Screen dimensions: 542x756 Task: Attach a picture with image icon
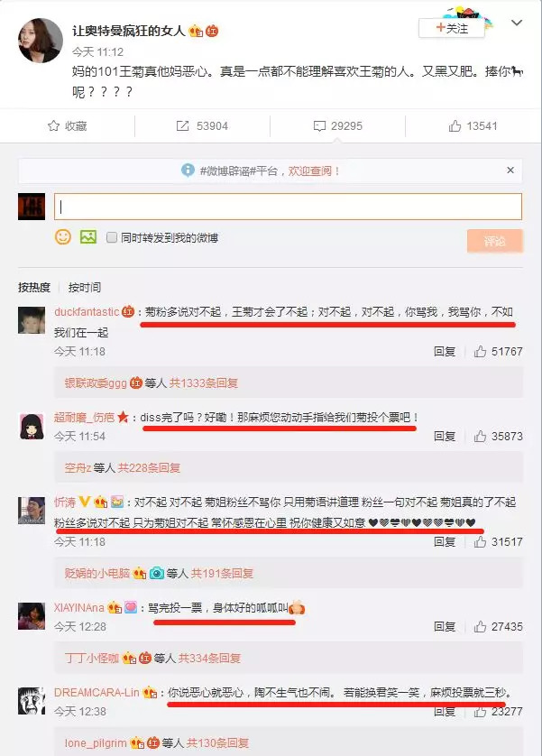[88, 236]
